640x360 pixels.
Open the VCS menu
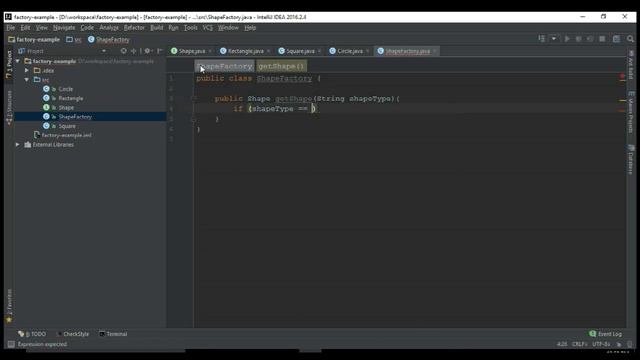click(208, 28)
